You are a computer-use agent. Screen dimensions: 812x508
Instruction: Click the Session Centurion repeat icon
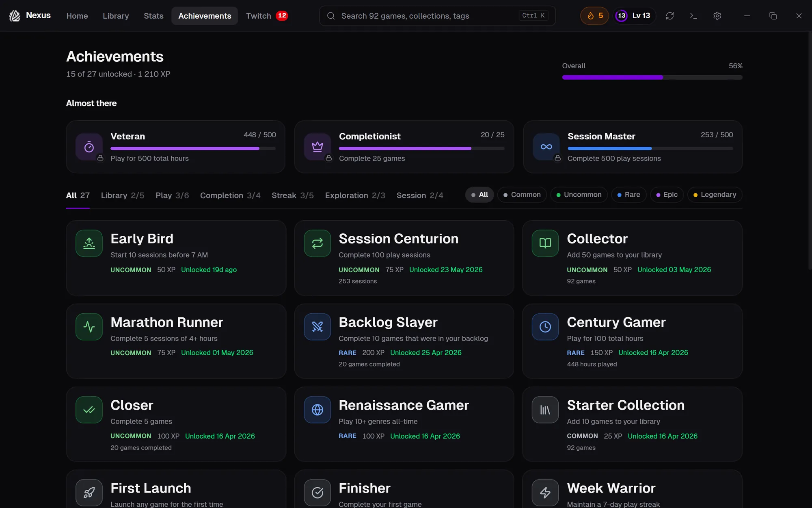tap(317, 243)
